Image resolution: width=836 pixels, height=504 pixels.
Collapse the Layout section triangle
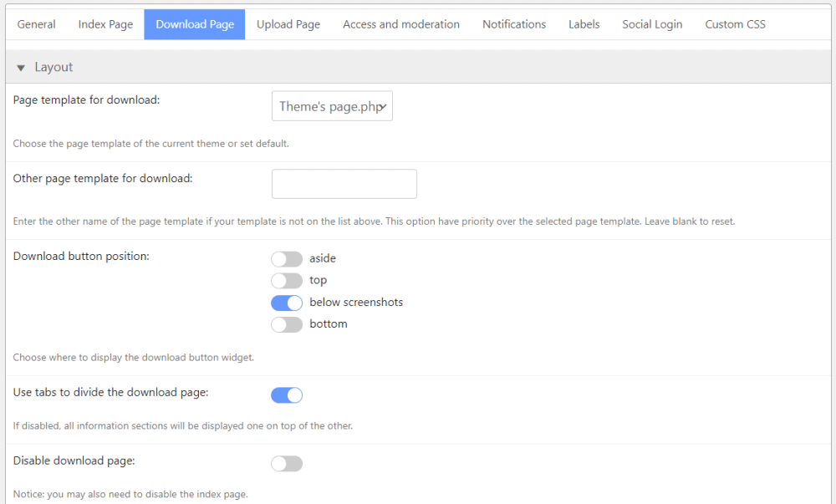click(21, 68)
